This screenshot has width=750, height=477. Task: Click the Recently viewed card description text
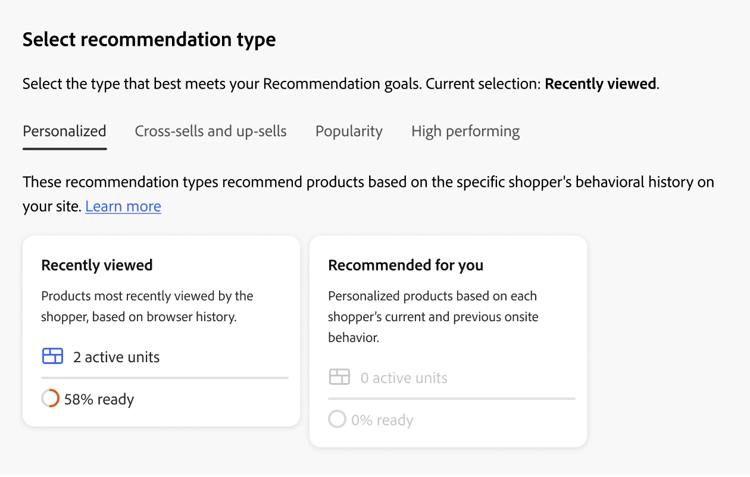click(x=147, y=306)
